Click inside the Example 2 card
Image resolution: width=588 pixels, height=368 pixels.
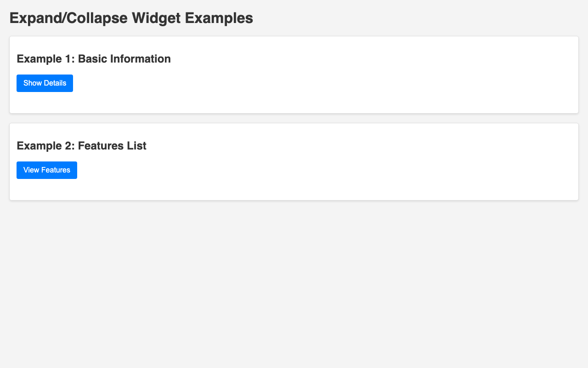click(x=294, y=182)
